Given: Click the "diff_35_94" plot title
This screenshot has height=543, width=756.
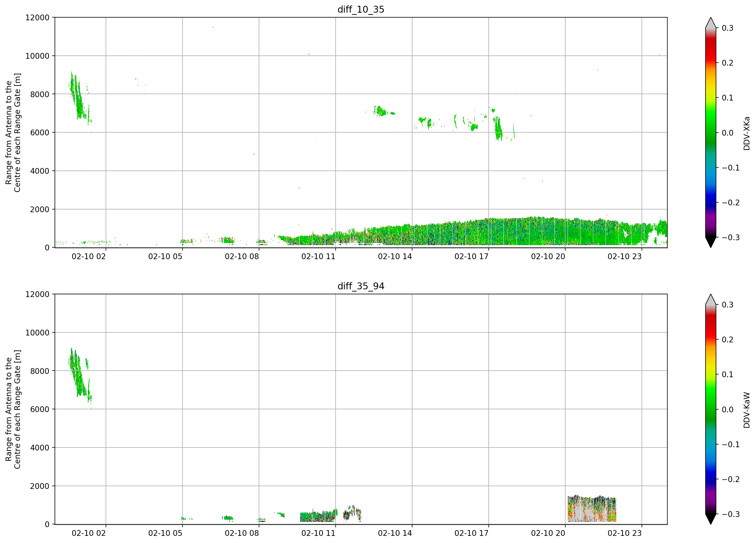Looking at the screenshot, I should click(x=361, y=286).
